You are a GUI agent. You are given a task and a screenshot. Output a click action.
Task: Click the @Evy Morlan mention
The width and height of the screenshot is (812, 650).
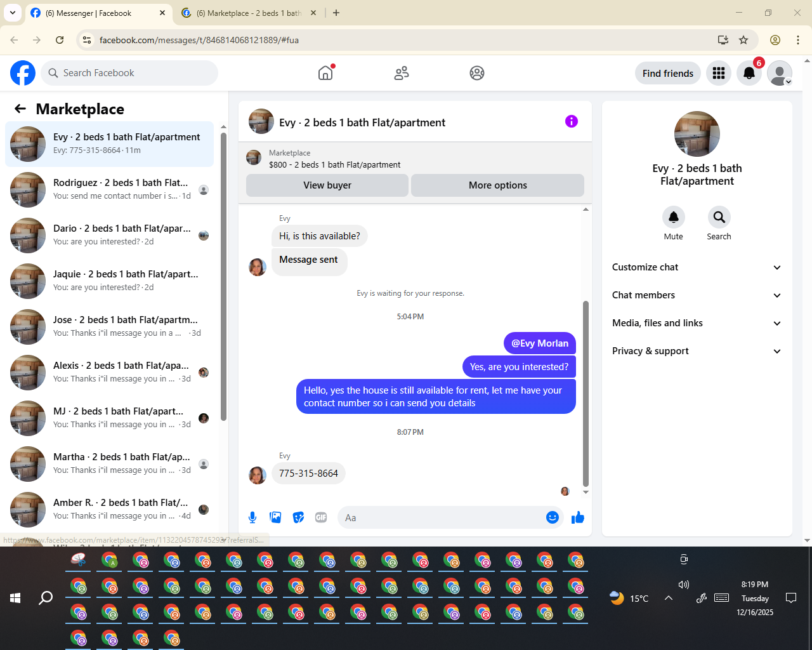click(x=540, y=343)
